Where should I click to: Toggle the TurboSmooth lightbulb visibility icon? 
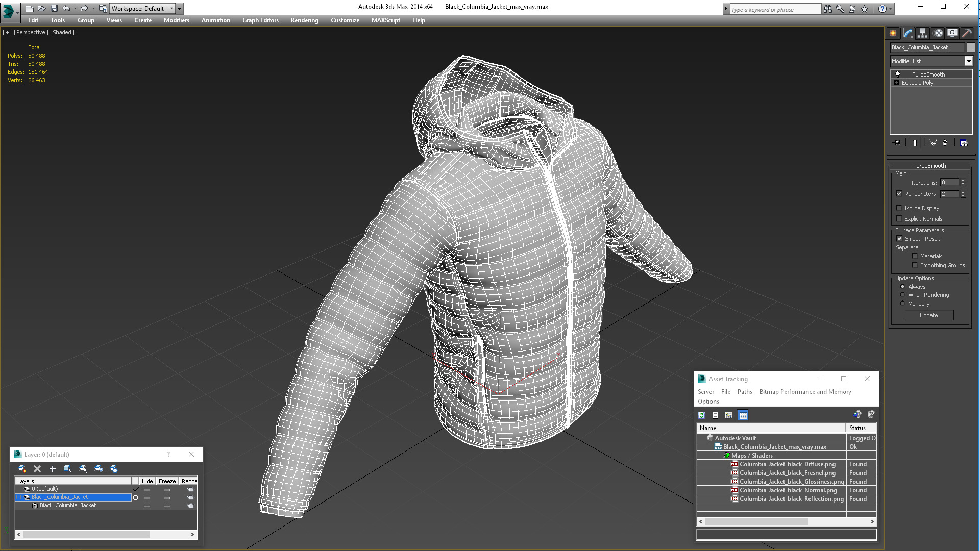point(898,74)
